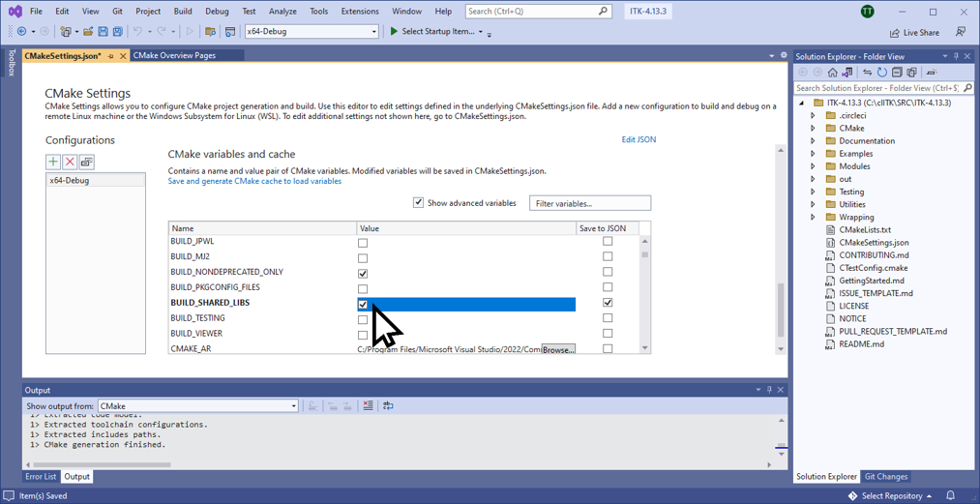Screen dimensions: 980x504
Task: Click the Navigate Backward arrow in toolbar
Action: [21, 31]
